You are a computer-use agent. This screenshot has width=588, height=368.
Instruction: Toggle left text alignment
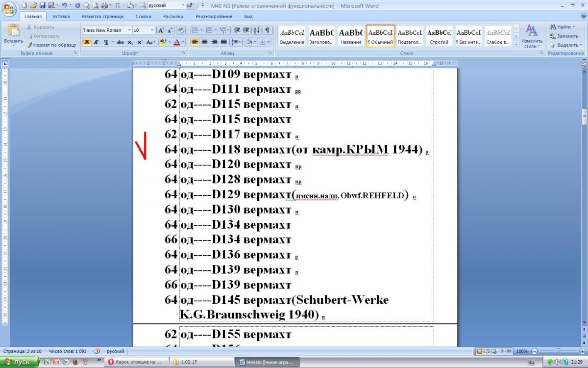pos(195,42)
